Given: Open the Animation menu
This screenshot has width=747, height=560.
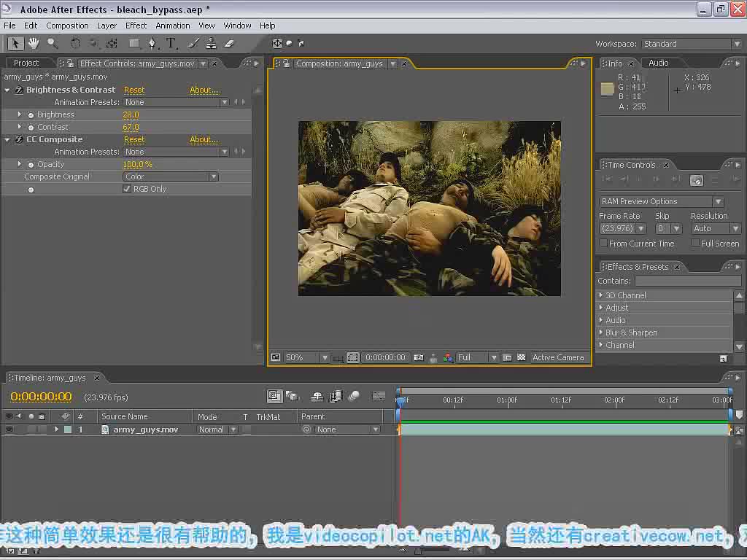Looking at the screenshot, I should pyautogui.click(x=172, y=26).
